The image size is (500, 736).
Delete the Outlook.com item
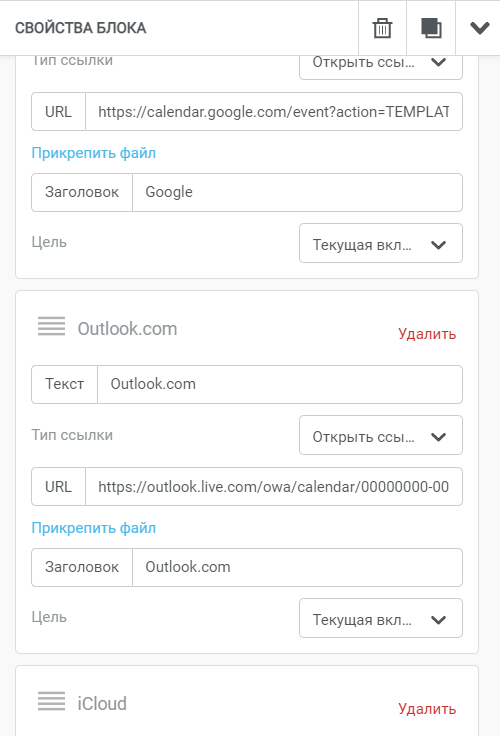pyautogui.click(x=427, y=334)
